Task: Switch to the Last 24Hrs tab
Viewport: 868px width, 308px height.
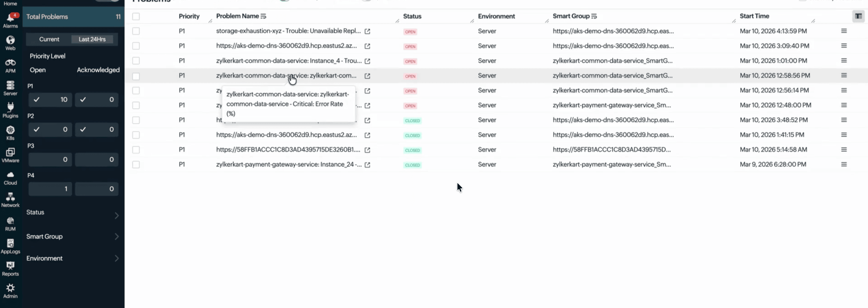Action: [92, 39]
